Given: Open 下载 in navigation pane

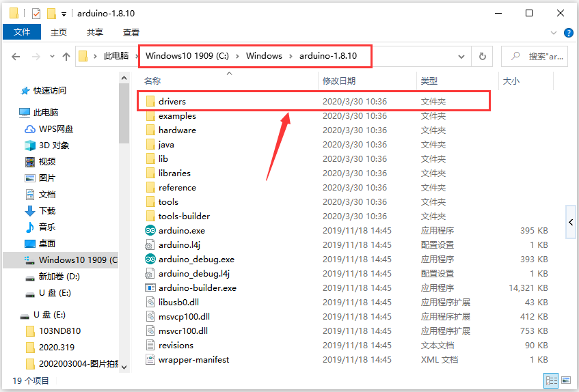Looking at the screenshot, I should coord(47,211).
